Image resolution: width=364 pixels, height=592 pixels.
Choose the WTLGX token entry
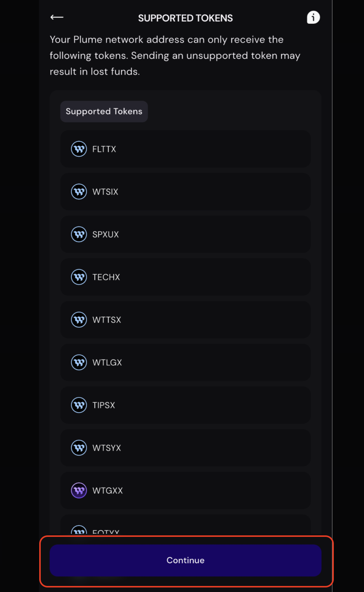tap(186, 362)
